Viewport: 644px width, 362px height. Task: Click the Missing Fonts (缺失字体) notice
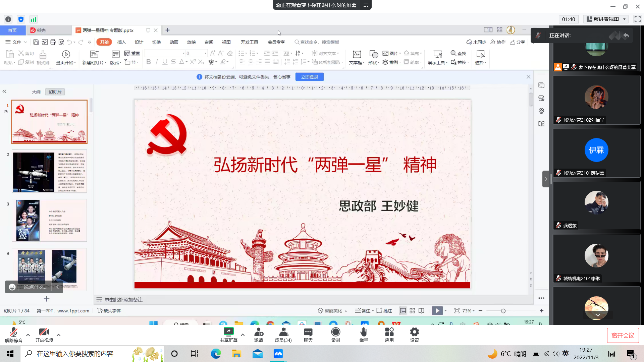(109, 311)
